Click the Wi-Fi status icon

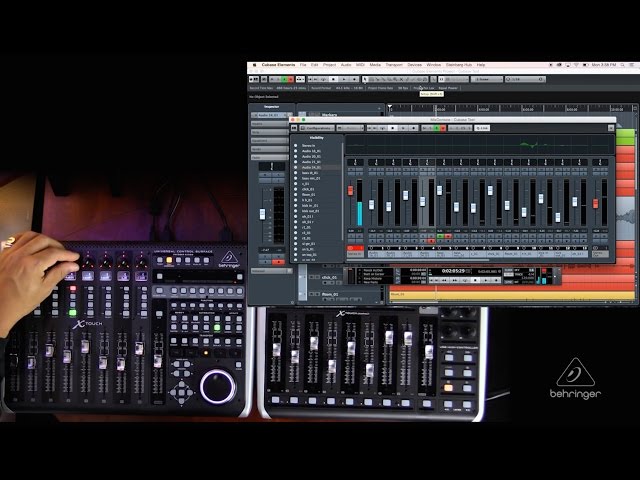(576, 65)
